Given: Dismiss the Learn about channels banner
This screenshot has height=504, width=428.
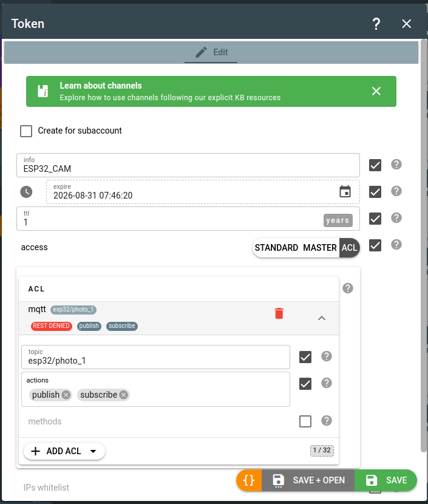Looking at the screenshot, I should [376, 91].
